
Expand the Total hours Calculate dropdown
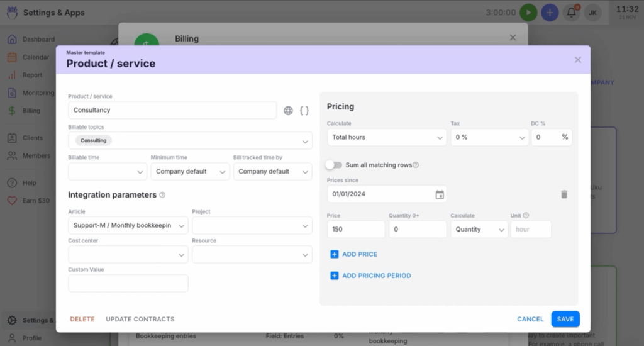[x=386, y=137]
